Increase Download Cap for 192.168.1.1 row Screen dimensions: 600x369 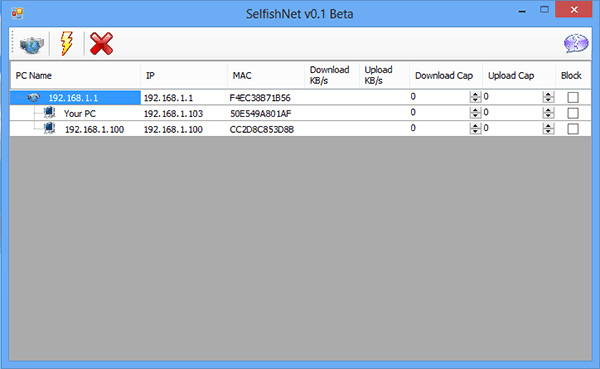pyautogui.click(x=475, y=95)
